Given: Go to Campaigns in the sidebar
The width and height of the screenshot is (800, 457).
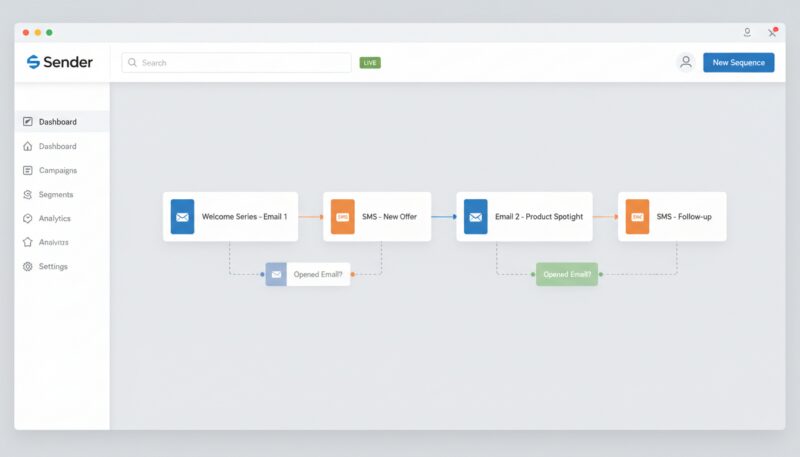Looking at the screenshot, I should click(x=57, y=170).
